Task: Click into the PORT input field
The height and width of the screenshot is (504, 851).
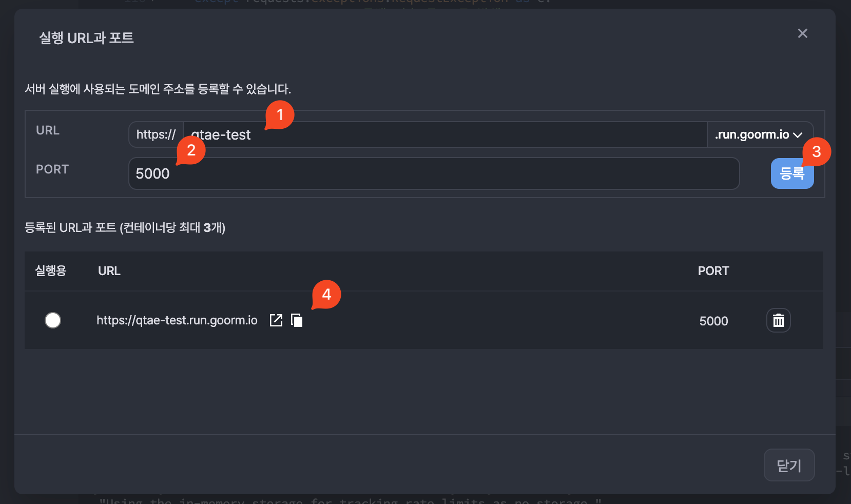Action: (x=434, y=173)
